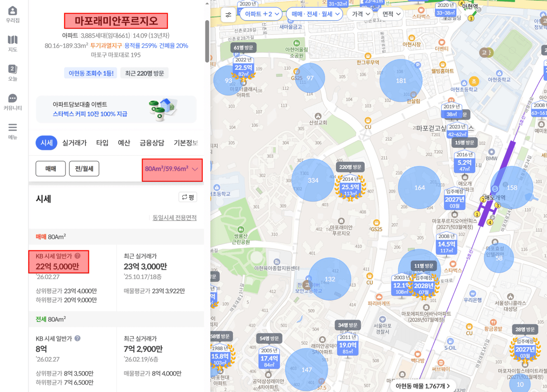Click 최근 220명 방문 badge
Viewport: 547px width, 392px height.
144,73
